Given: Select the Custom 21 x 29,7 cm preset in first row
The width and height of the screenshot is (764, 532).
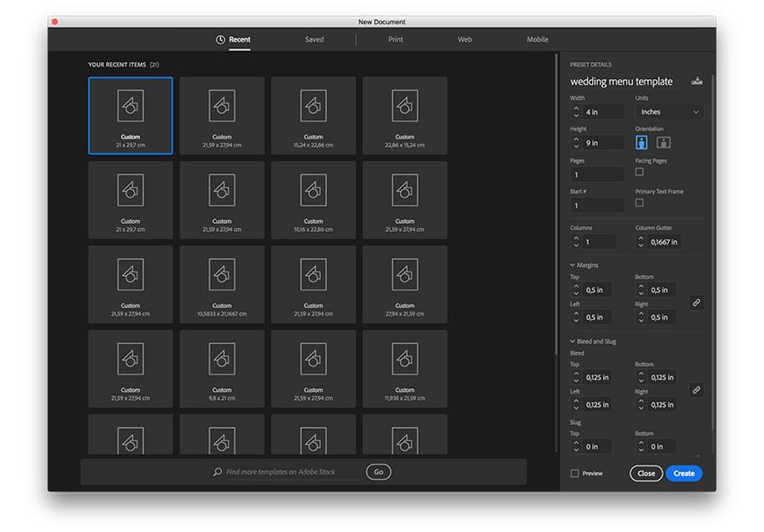Looking at the screenshot, I should click(x=130, y=115).
